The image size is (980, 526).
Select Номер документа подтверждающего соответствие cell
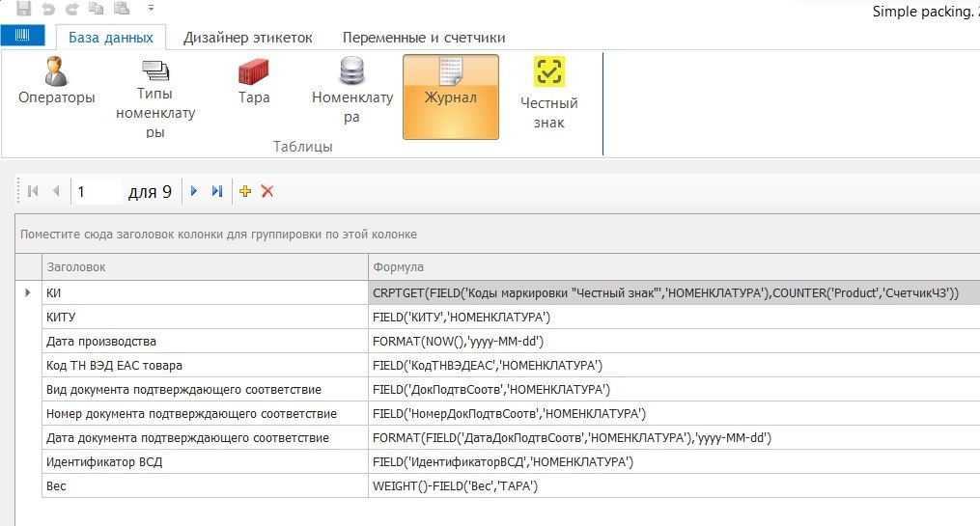tap(205, 413)
